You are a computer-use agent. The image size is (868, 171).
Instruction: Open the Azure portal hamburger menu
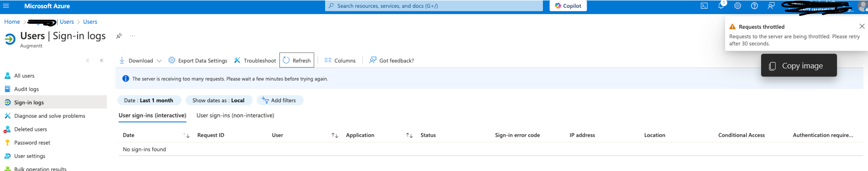[x=6, y=6]
